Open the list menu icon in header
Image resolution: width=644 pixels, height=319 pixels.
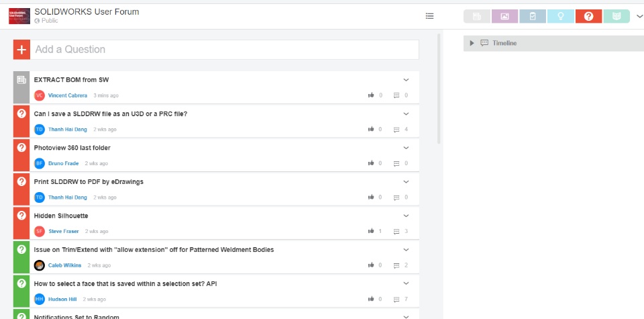tap(430, 16)
